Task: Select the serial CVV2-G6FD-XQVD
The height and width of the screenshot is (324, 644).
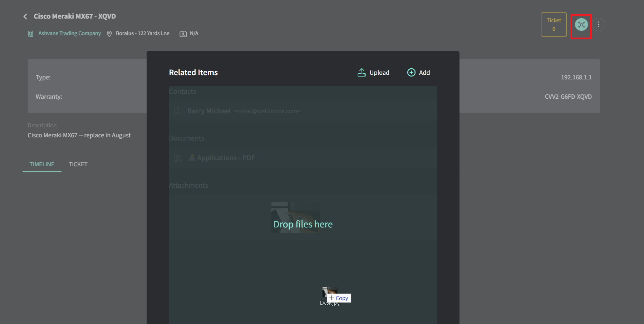Action: (x=568, y=97)
